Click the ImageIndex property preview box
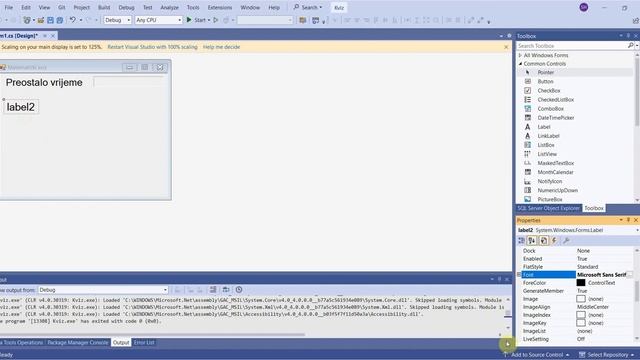This screenshot has width=640, height=360. (581, 315)
